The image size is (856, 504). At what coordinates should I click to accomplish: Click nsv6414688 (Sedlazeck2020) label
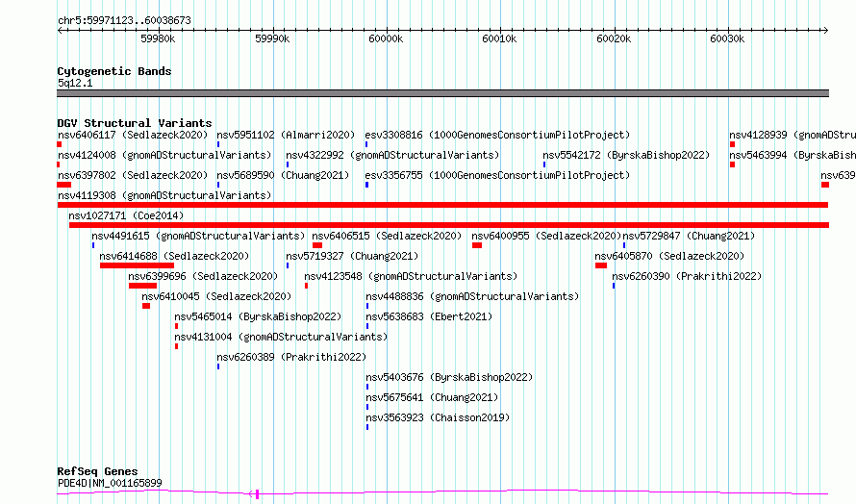174,256
